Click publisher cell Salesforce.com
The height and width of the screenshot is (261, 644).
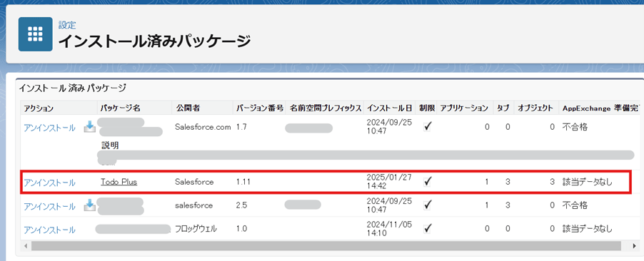coord(203,127)
